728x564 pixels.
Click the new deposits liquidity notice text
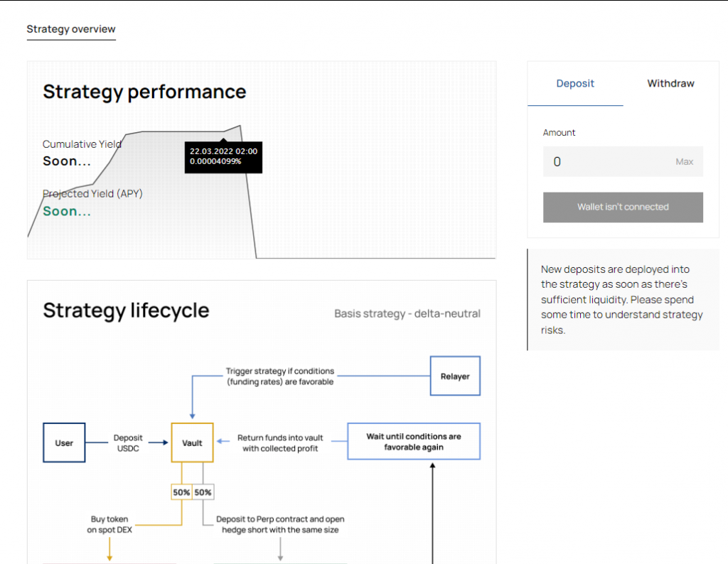(621, 300)
